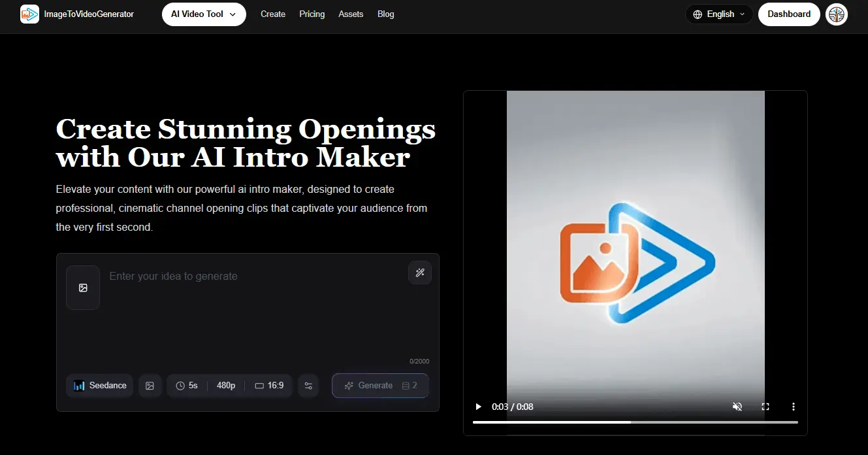The width and height of the screenshot is (868, 455).
Task: Change the 480p resolution setting
Action: point(226,386)
